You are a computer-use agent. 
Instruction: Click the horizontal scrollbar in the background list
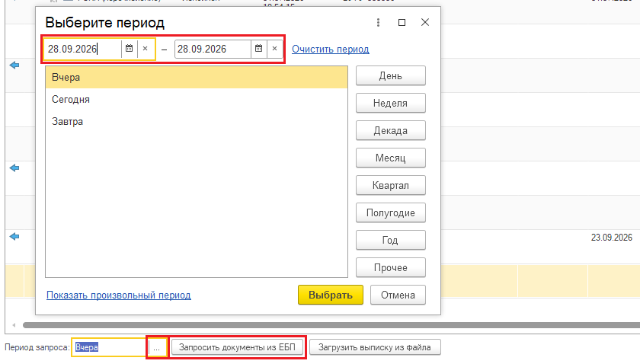pyautogui.click(x=331, y=325)
